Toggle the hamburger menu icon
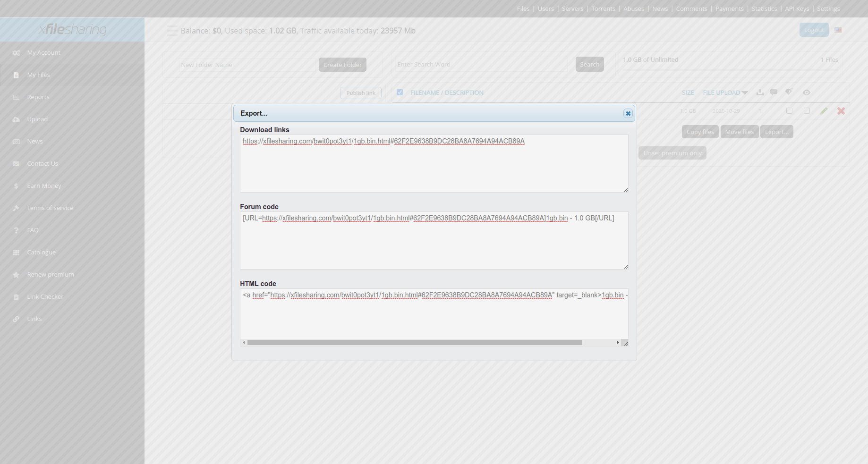Viewport: 868px width, 464px height. 172,31
